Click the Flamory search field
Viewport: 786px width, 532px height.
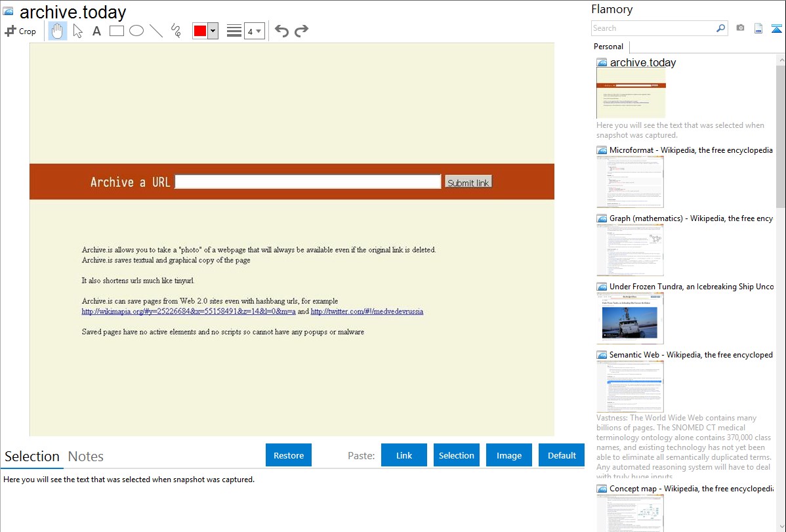(653, 28)
